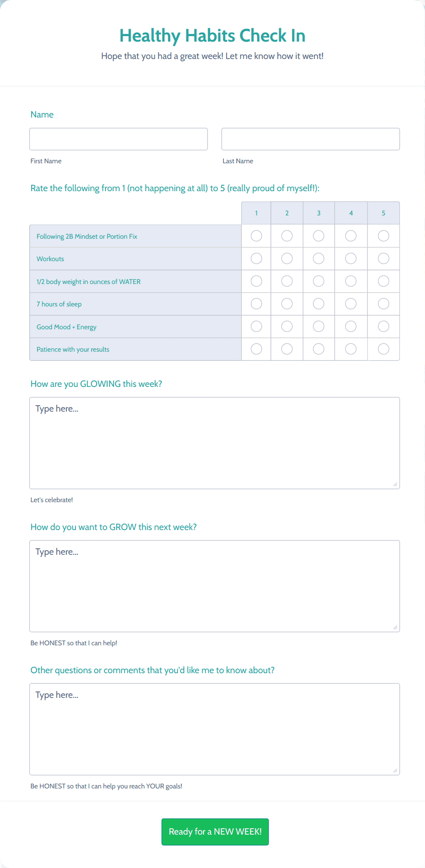Choose rating 1 for water intake row

(256, 281)
